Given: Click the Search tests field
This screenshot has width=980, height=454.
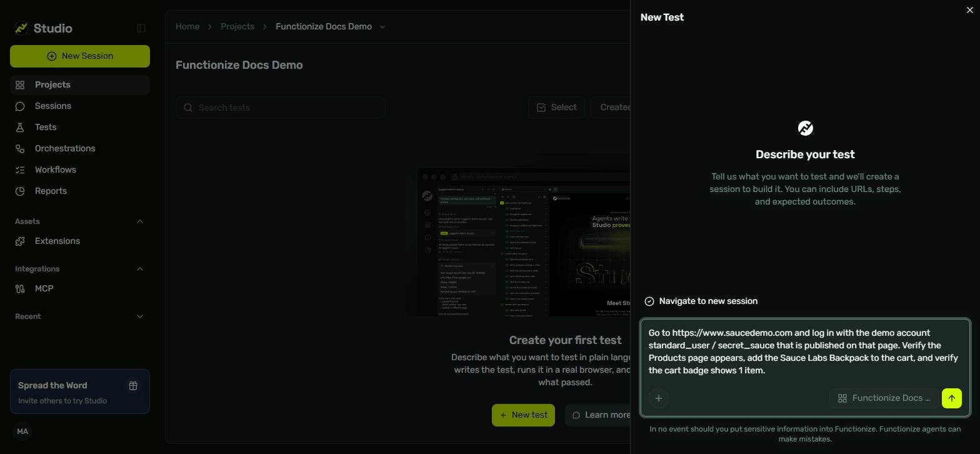Looking at the screenshot, I should tap(281, 108).
